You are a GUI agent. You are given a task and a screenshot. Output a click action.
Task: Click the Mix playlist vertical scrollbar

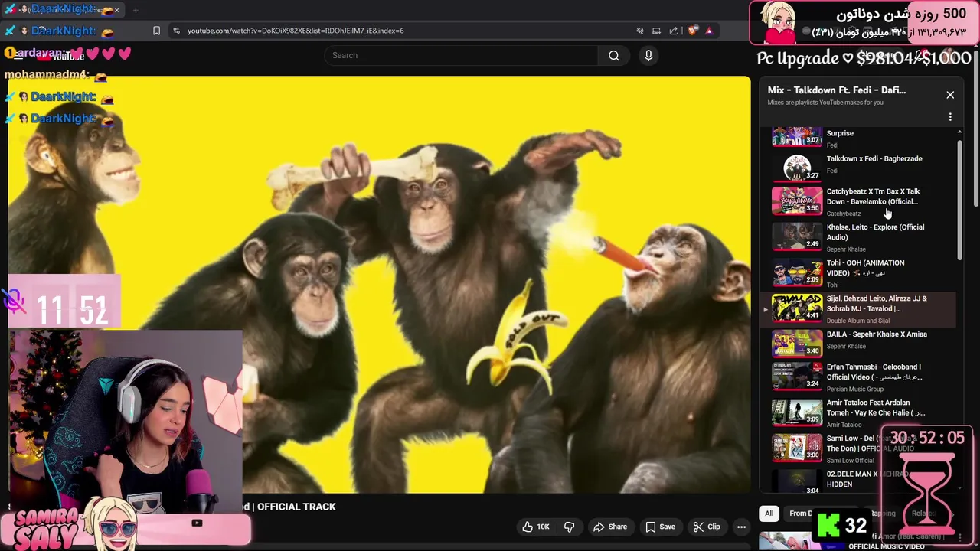click(x=959, y=199)
